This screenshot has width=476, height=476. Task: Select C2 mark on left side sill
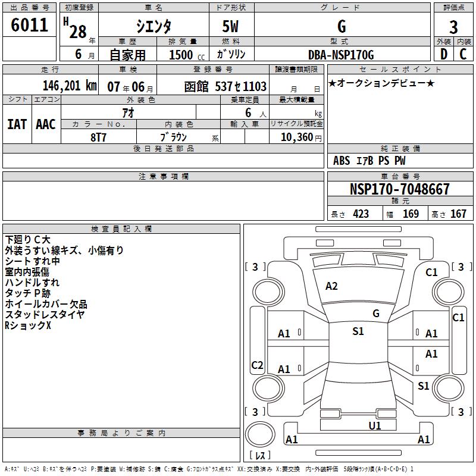click(x=257, y=365)
